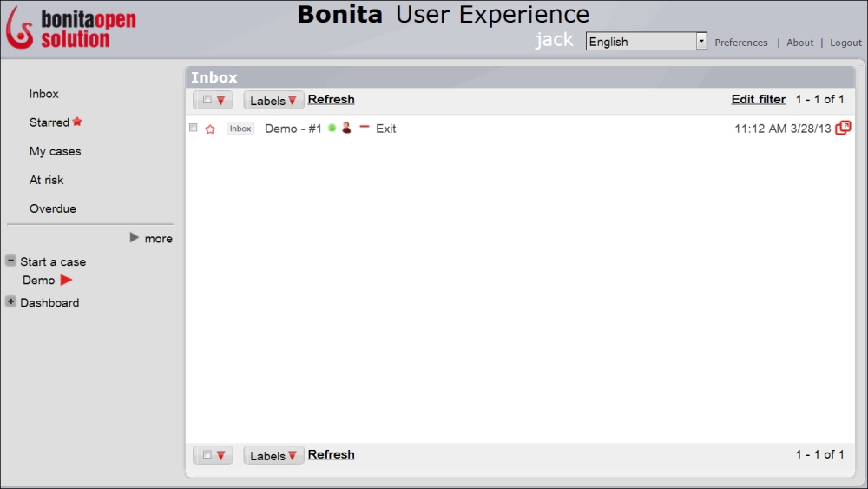
Task: Open Overdue in sidebar
Action: (53, 208)
